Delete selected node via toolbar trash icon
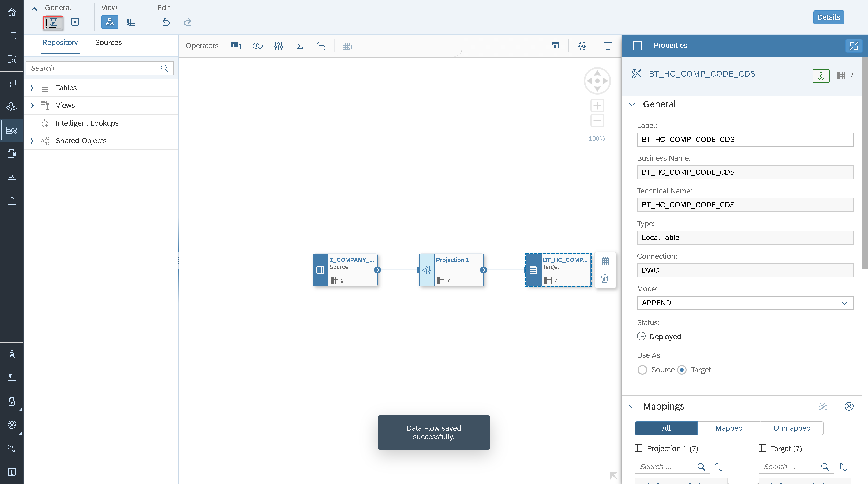The image size is (868, 484). (556, 46)
